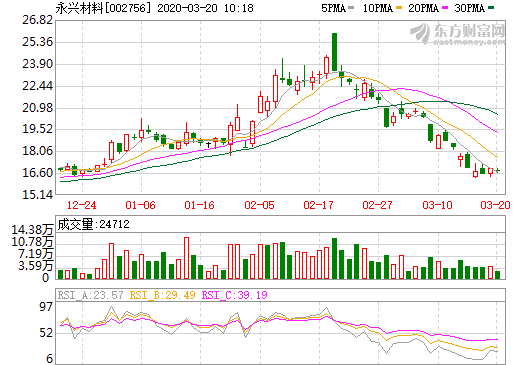Screen dimensions: 520x365
Task: Click the orange 10PMA legend color dash
Action: 399,8
